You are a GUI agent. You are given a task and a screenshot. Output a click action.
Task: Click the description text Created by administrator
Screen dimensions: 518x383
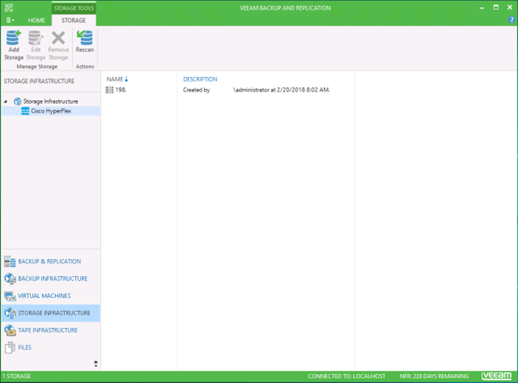coord(256,90)
